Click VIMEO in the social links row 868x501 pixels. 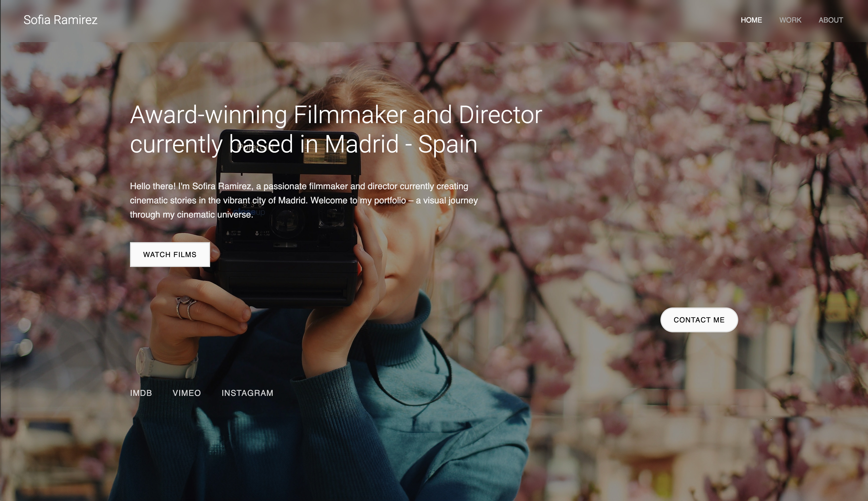coord(187,393)
